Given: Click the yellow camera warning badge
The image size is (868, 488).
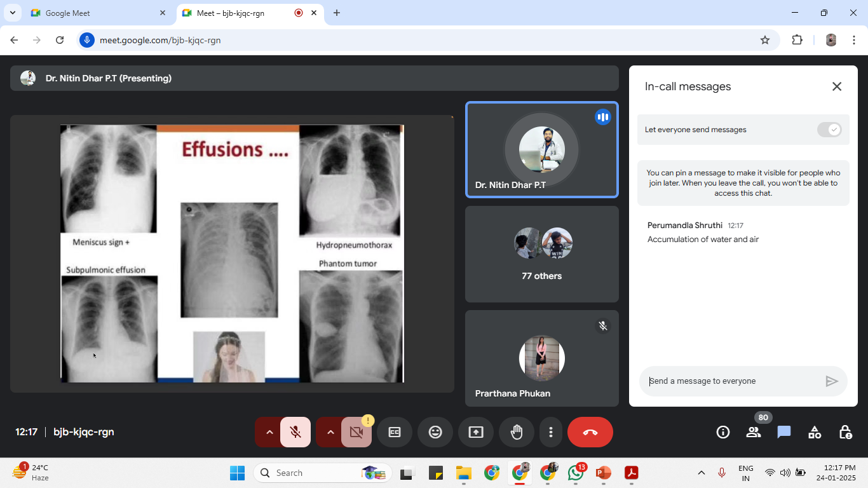Looking at the screenshot, I should pyautogui.click(x=368, y=420).
